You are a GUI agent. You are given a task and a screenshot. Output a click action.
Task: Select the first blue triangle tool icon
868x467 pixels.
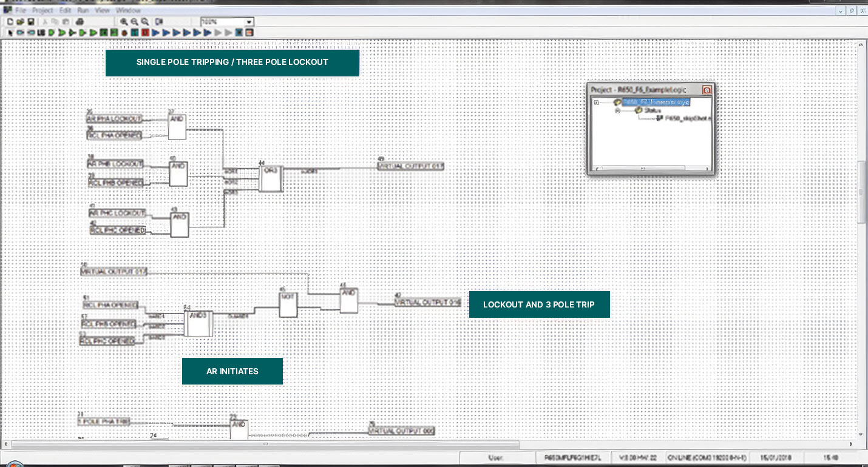click(155, 32)
